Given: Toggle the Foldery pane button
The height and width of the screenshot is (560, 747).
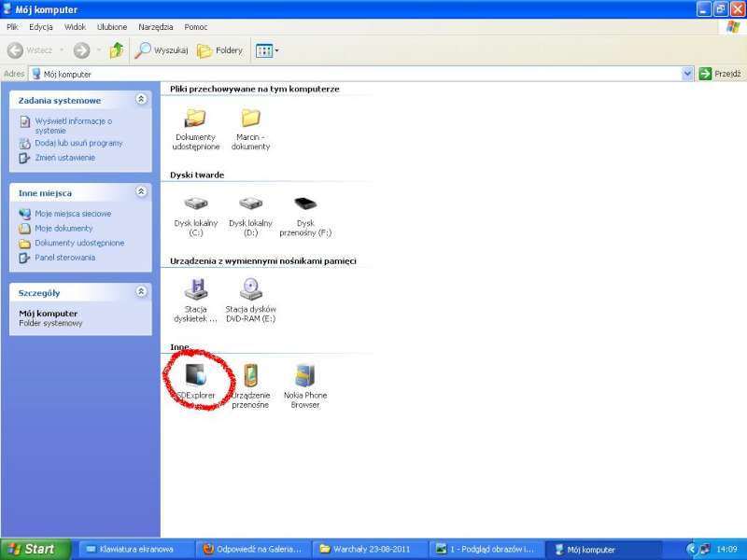Looking at the screenshot, I should coord(220,50).
